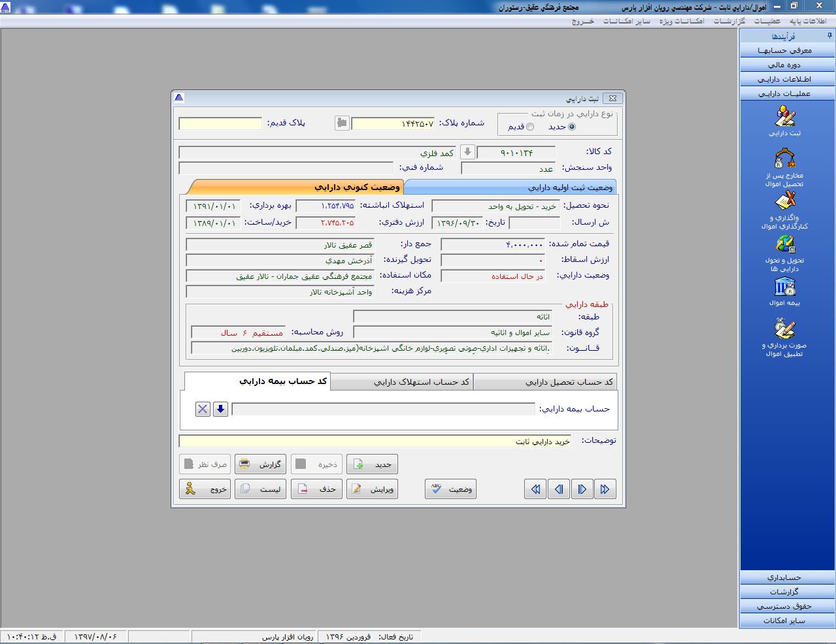Image resolution: width=836 pixels, height=644 pixels.
Task: Clear the insurance account with X button
Action: coord(203,409)
